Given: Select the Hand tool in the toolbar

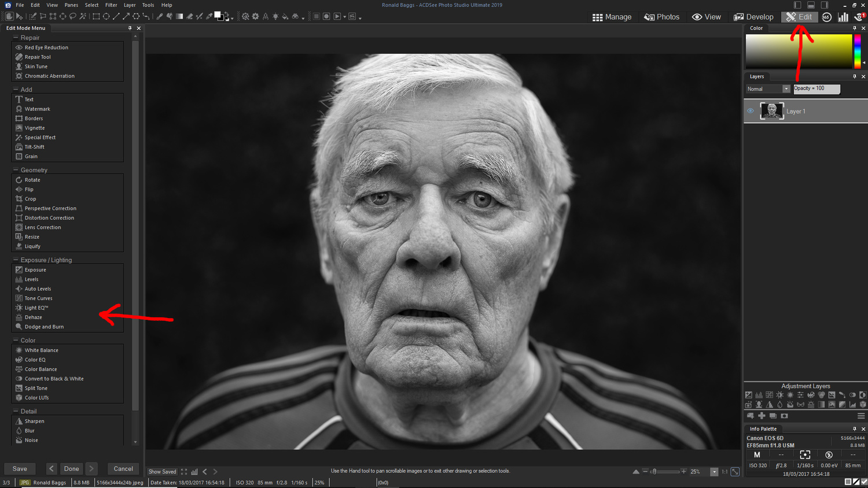Looking at the screenshot, I should coord(9,17).
